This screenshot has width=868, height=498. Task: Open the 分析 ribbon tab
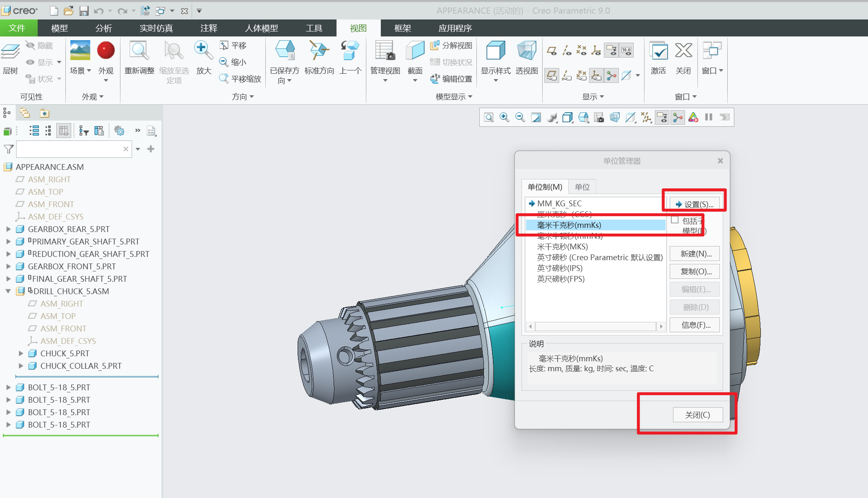103,28
